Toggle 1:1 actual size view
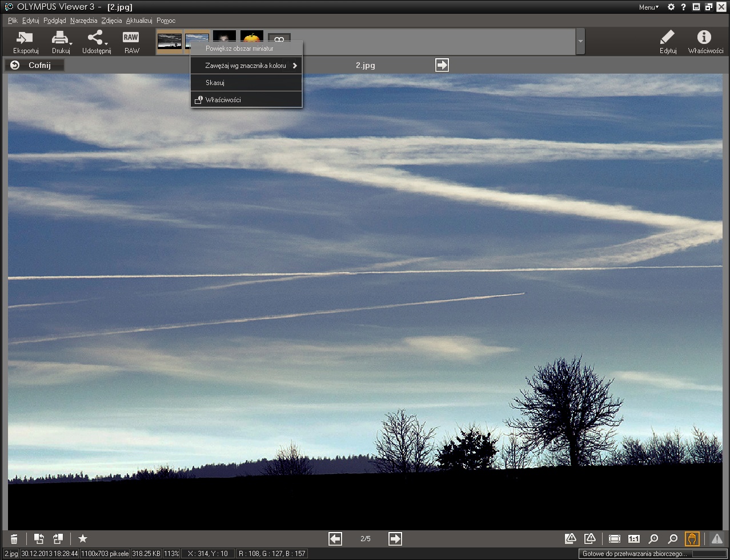The width and height of the screenshot is (730, 560). pos(634,539)
